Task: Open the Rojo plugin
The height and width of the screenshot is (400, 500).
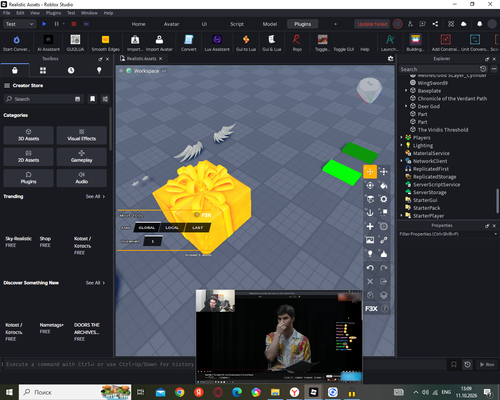Action: pos(297,43)
